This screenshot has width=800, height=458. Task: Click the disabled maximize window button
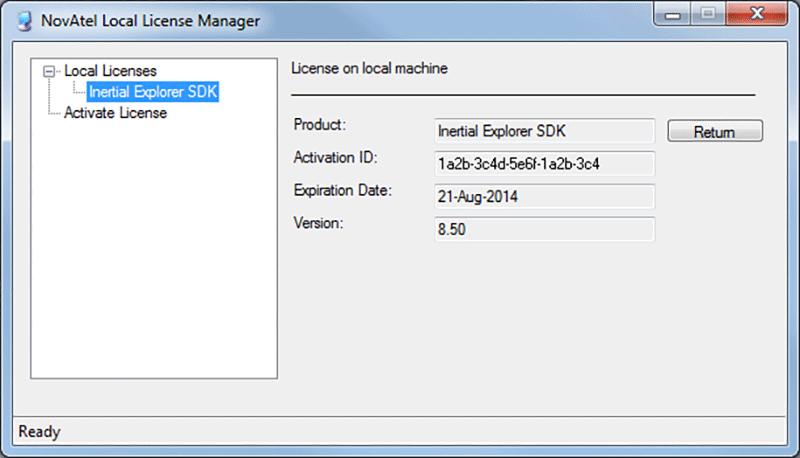[708, 14]
